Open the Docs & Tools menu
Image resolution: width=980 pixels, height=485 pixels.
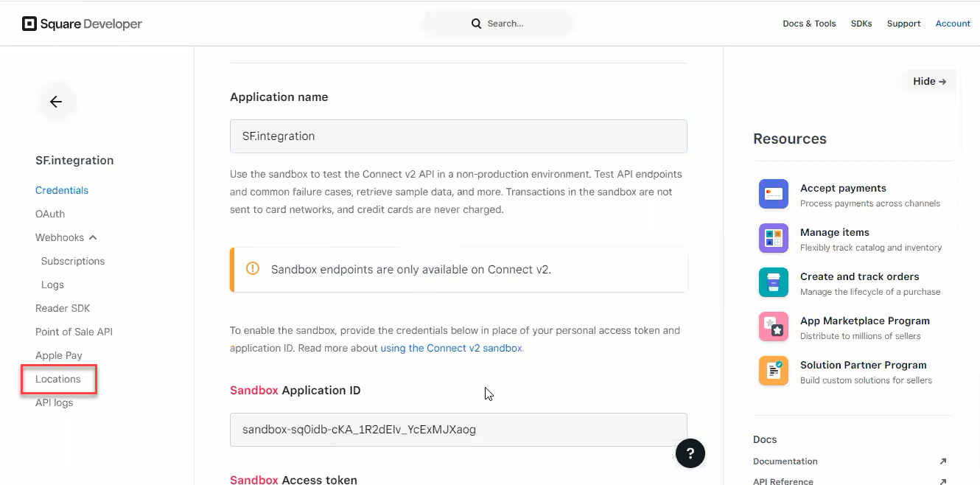pyautogui.click(x=809, y=24)
